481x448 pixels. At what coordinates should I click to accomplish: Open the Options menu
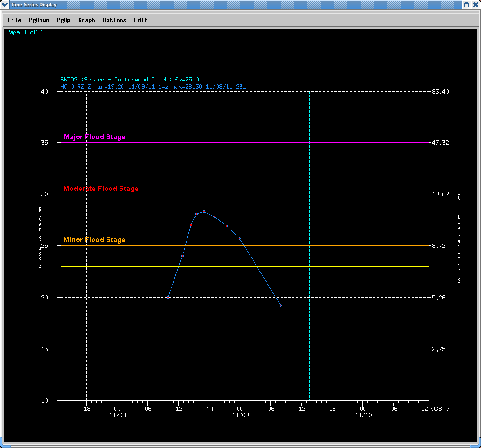114,20
